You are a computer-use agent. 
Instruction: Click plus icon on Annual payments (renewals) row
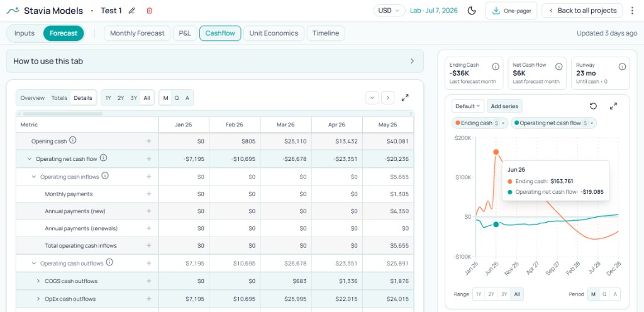148,228
